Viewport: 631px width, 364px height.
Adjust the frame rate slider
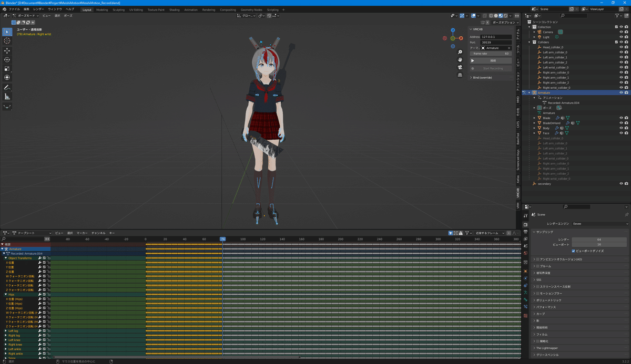click(490, 54)
